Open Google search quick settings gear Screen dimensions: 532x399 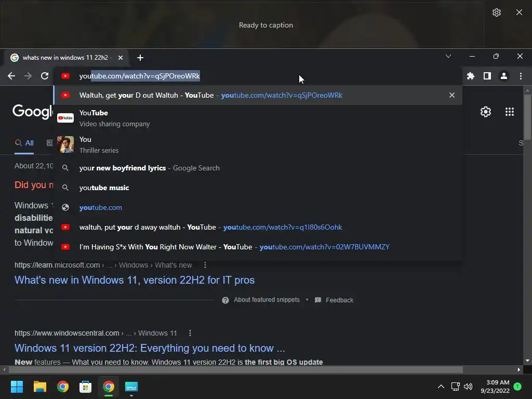click(x=486, y=112)
